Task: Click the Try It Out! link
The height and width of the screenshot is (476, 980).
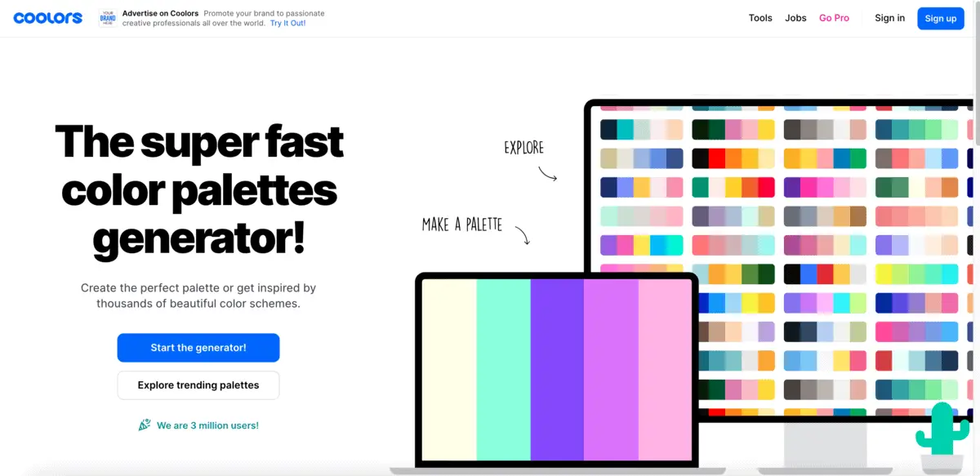Action: point(287,24)
